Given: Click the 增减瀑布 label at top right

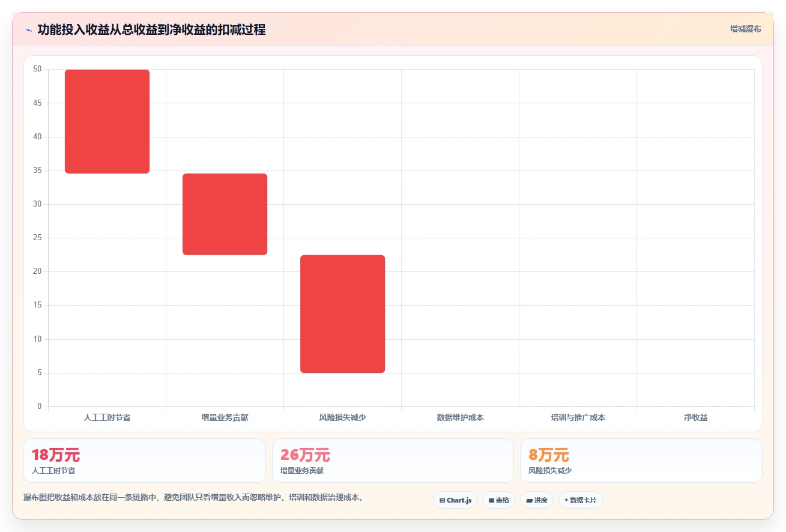Looking at the screenshot, I should (745, 29).
